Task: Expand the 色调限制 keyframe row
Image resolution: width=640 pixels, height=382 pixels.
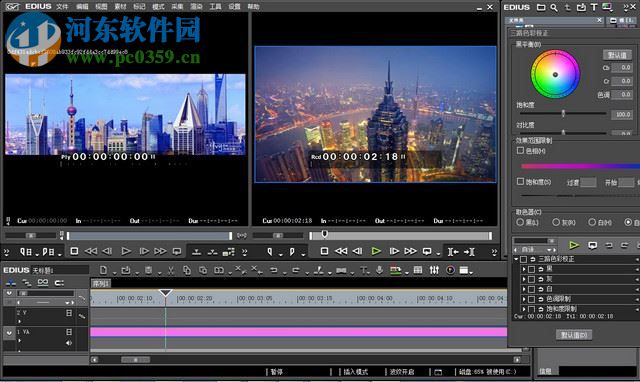Action: 524,299
